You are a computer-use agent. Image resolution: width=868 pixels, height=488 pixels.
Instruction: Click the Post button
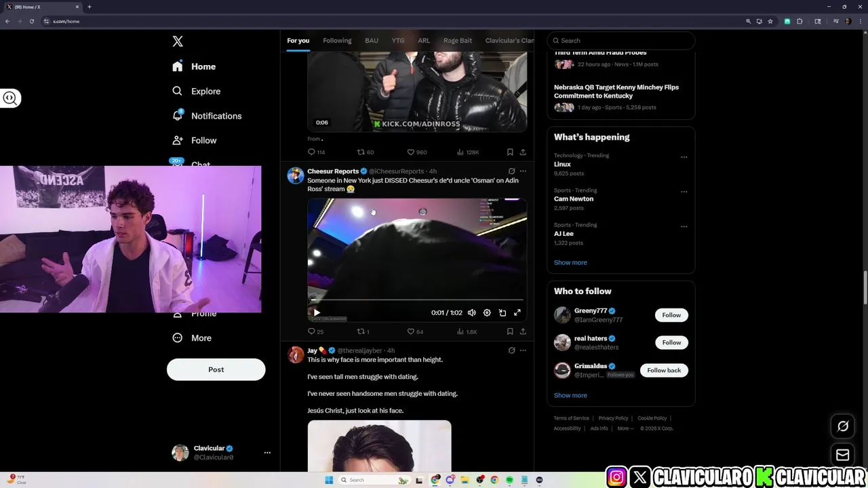[216, 369]
